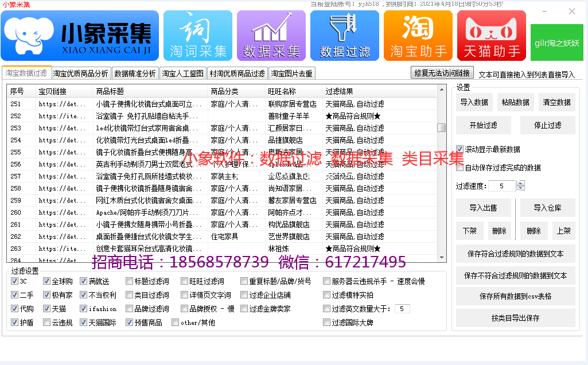This screenshot has height=365, width=588.
Task: Click 修复无法访问链接 button
Action: (442, 73)
